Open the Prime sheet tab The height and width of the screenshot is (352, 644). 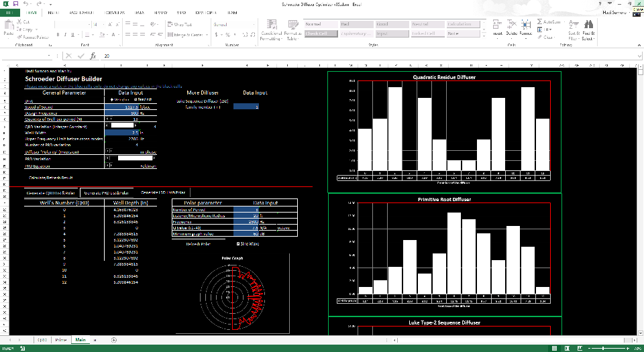point(61,340)
